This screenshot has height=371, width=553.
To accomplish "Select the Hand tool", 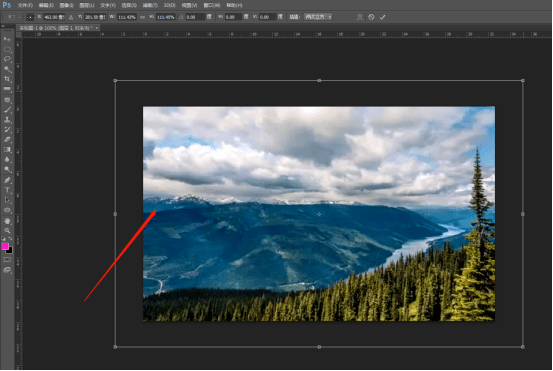I will click(x=7, y=221).
